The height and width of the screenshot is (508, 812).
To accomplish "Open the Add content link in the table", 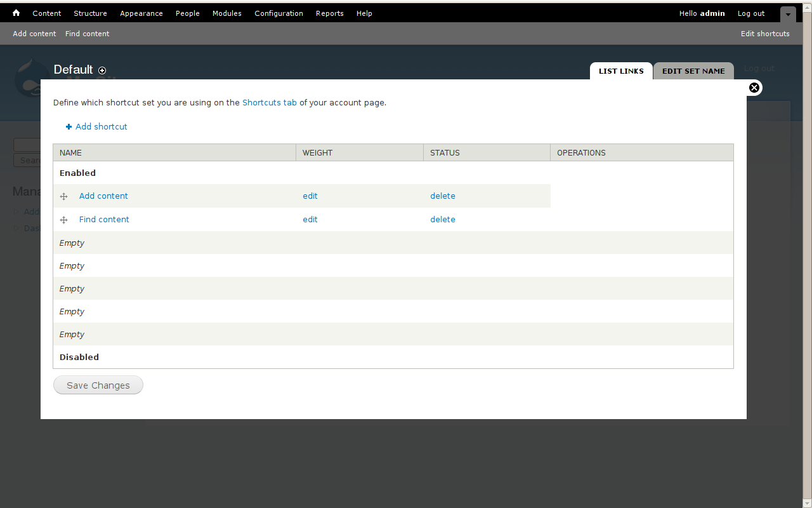I will pyautogui.click(x=103, y=196).
